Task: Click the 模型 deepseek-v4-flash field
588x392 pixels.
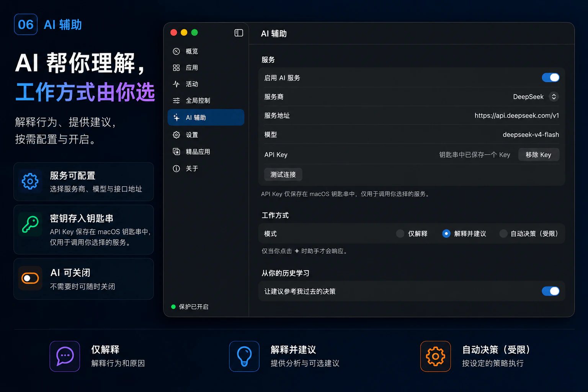Action: pyautogui.click(x=531, y=135)
